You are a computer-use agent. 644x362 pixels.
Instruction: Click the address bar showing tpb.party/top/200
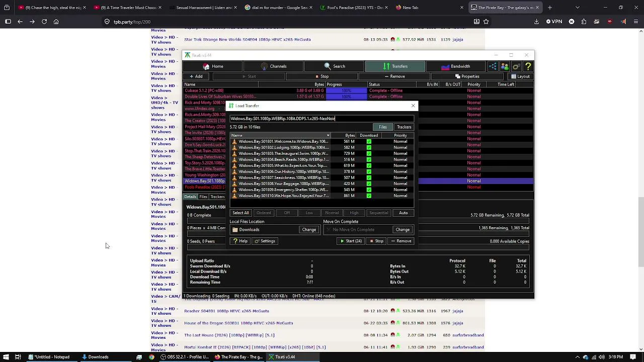[x=287, y=22]
